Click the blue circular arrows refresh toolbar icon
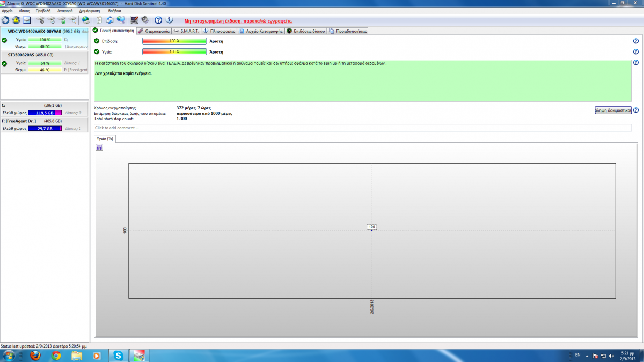 [x=5, y=20]
